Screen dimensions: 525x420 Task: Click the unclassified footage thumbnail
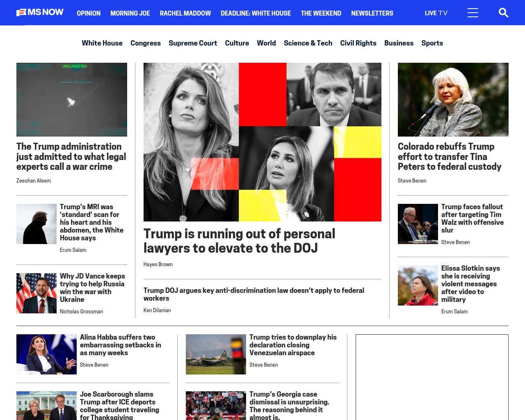72,100
